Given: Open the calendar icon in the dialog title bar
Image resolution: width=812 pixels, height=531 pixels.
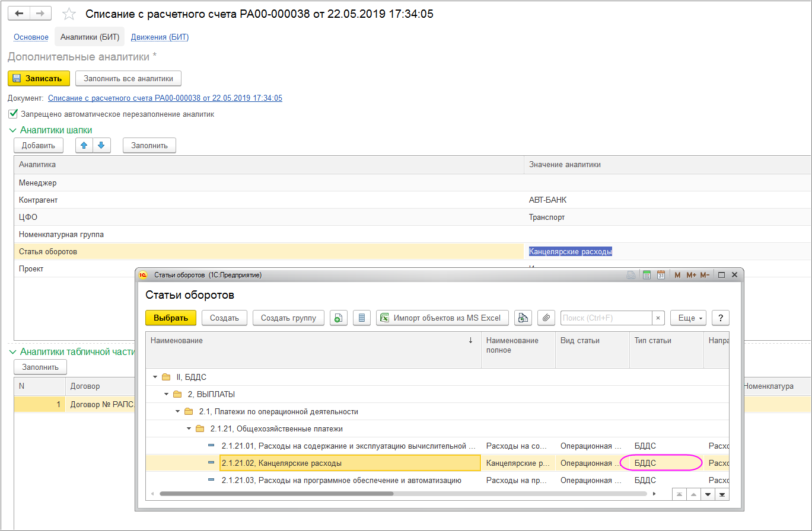Looking at the screenshot, I should 660,275.
